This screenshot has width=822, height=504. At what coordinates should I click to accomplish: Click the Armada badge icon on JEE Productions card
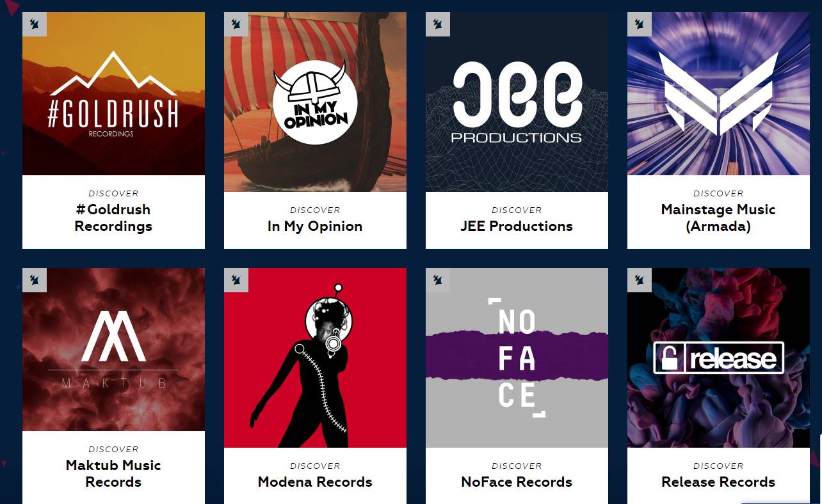coord(438,24)
